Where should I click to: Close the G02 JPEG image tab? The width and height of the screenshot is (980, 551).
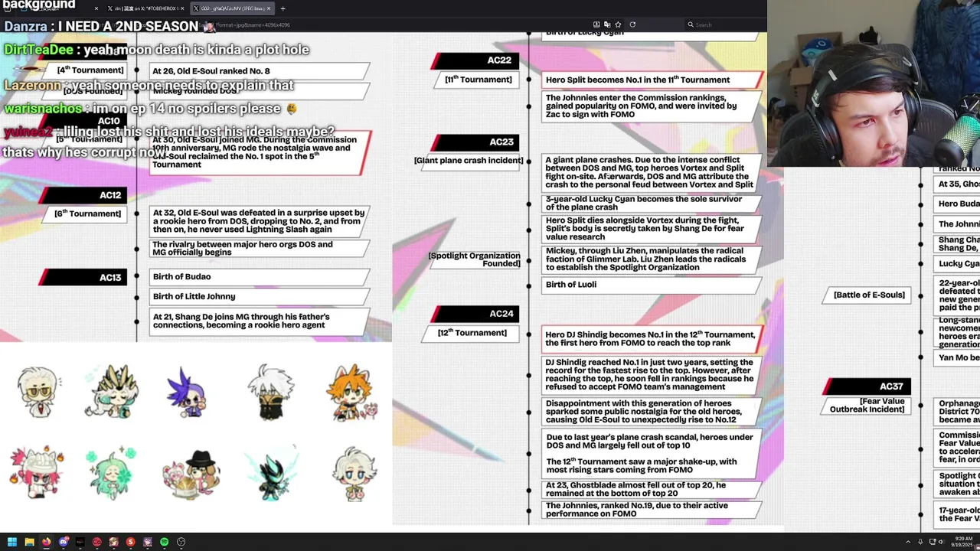tap(268, 8)
